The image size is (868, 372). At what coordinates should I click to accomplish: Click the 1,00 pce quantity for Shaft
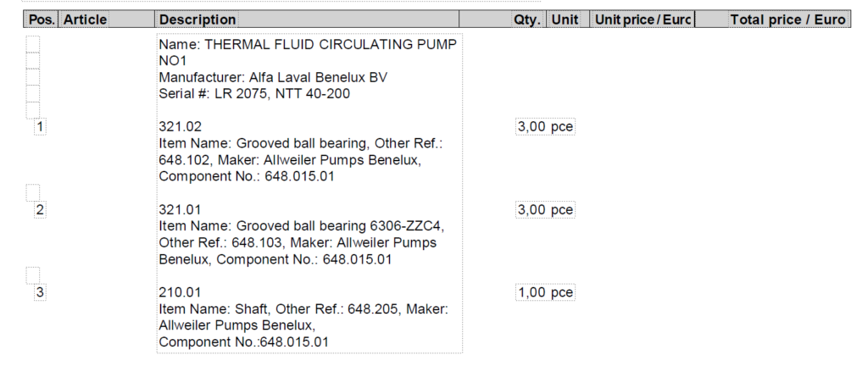click(x=545, y=292)
